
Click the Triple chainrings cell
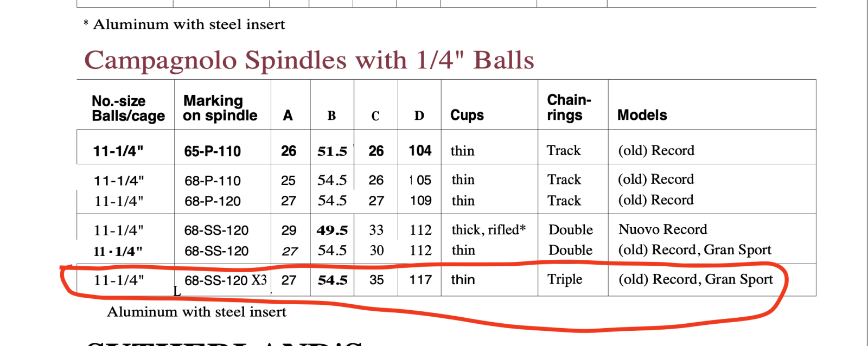click(565, 279)
